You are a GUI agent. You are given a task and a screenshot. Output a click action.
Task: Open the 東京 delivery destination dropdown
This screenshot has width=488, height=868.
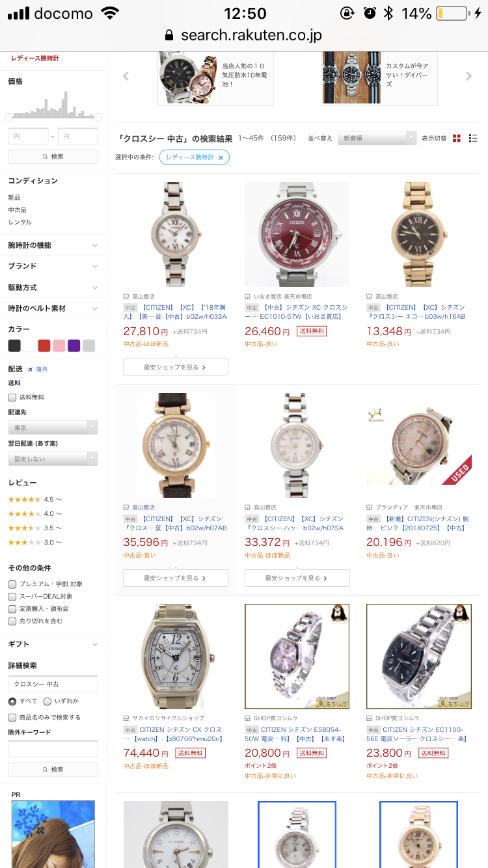pyautogui.click(x=53, y=427)
